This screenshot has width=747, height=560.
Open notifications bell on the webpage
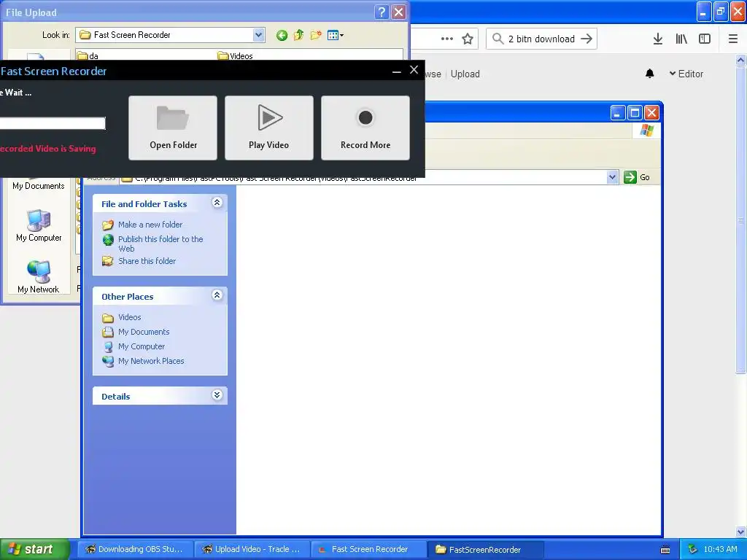click(x=649, y=74)
